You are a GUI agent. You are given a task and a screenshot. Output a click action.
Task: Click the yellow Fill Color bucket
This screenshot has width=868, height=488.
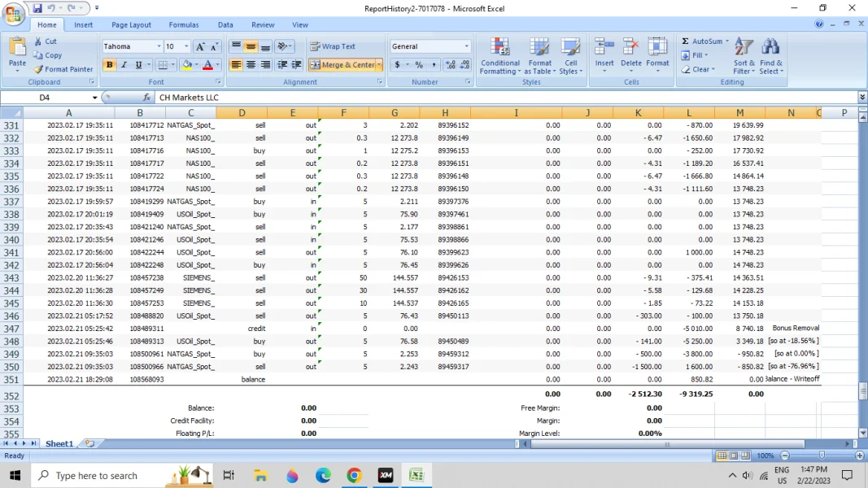pyautogui.click(x=186, y=65)
